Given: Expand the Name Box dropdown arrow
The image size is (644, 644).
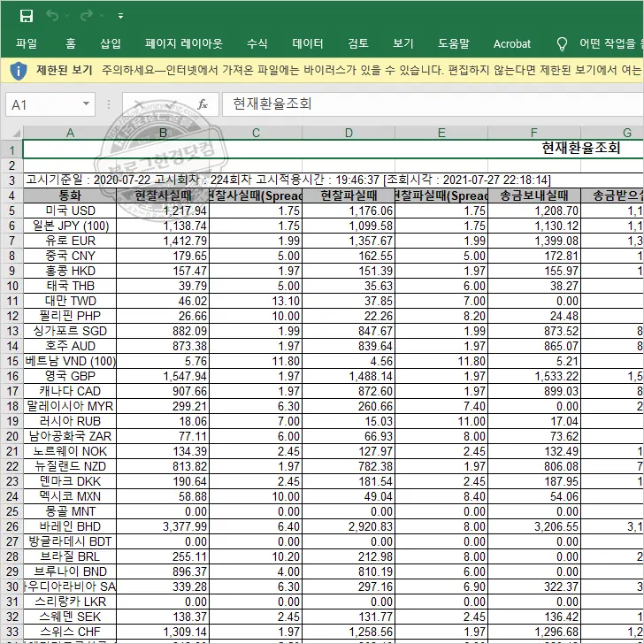Looking at the screenshot, I should (85, 104).
